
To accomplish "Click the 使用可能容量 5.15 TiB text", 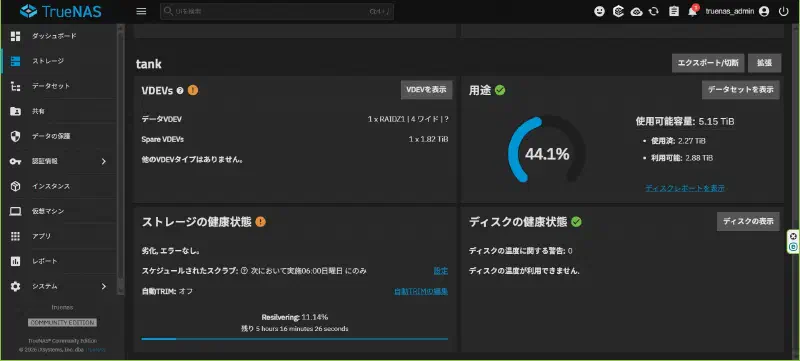I will pos(685,121).
